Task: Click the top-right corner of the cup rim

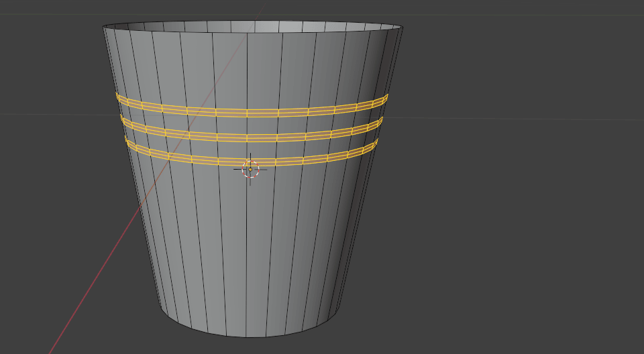Action: pos(401,27)
